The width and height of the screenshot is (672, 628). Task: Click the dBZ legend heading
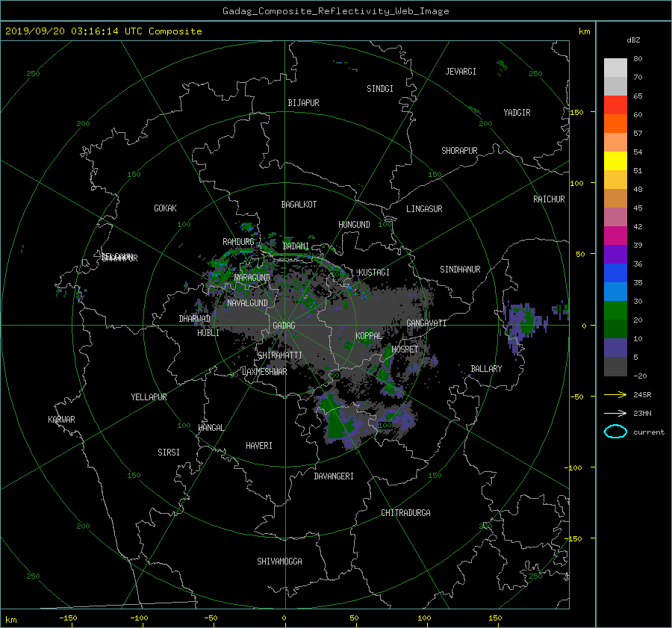(633, 40)
